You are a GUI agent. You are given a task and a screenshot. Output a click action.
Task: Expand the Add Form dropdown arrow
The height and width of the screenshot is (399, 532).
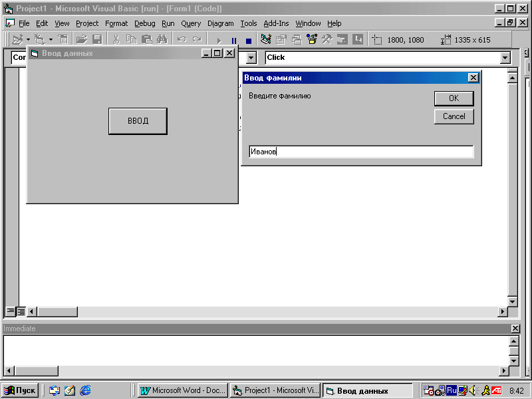point(51,39)
